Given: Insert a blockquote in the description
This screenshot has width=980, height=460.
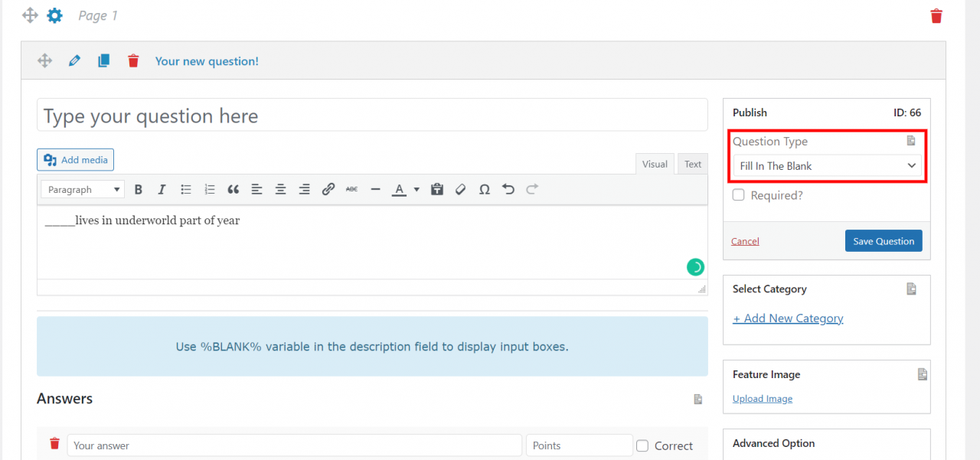Looking at the screenshot, I should [x=234, y=190].
